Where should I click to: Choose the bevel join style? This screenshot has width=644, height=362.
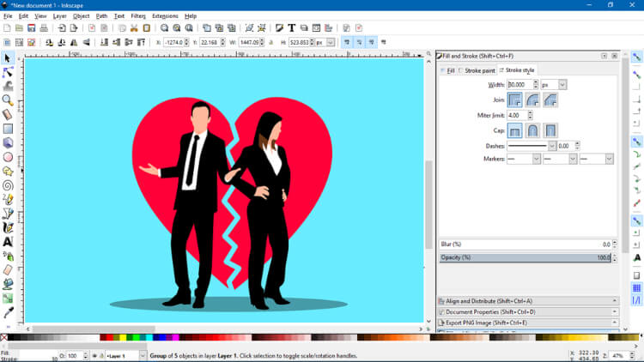tap(550, 100)
